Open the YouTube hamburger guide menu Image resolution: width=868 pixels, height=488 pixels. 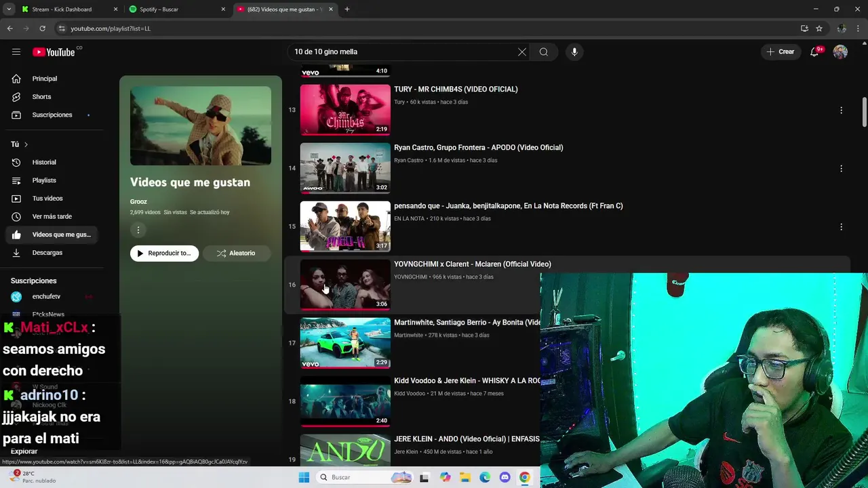pyautogui.click(x=16, y=52)
